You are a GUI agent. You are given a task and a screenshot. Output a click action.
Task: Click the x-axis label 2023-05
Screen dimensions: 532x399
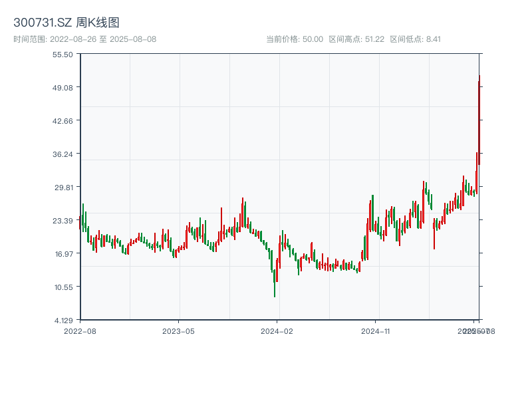click(178, 331)
